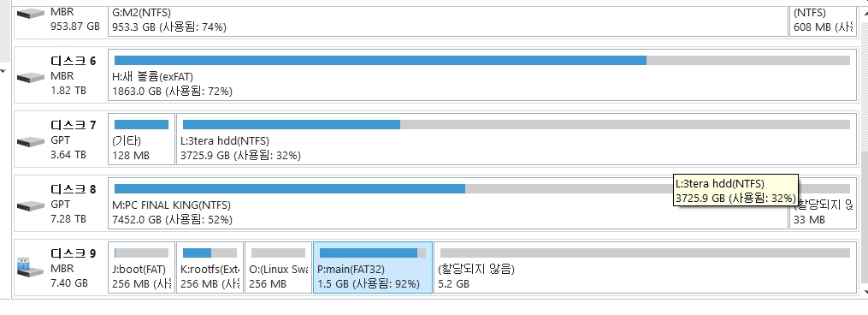
Task: Select the K:rootfs 256 MB partition
Action: [210, 267]
